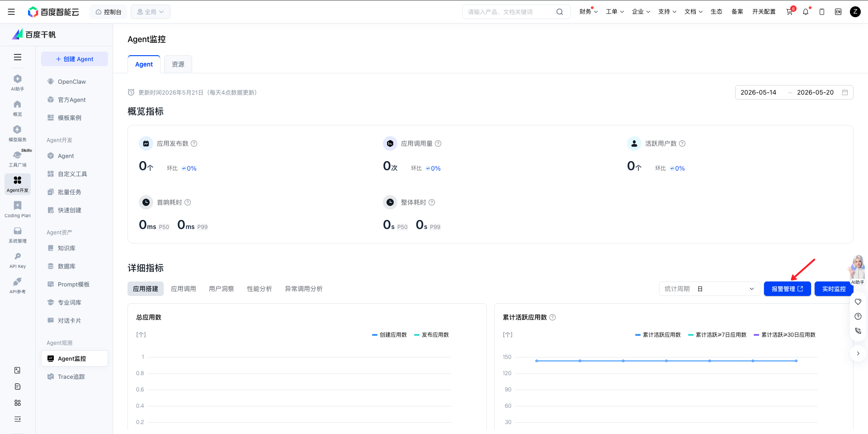Open the AI助手 sidebar icon
868x434 pixels.
[x=18, y=82]
